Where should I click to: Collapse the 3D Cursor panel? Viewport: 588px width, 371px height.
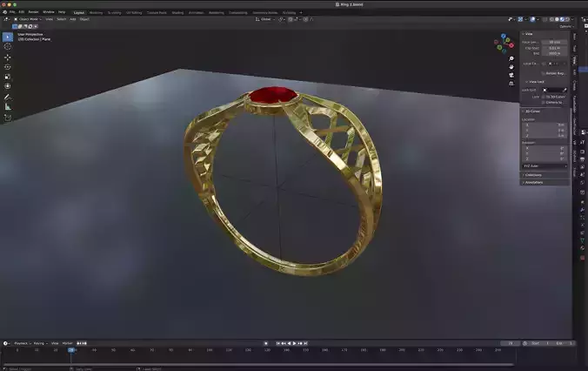coord(531,111)
